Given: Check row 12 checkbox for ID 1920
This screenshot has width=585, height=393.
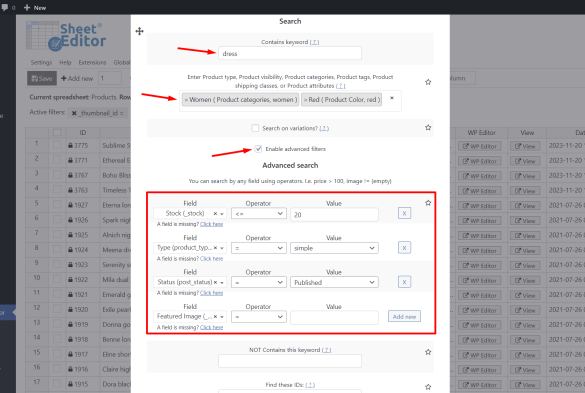Looking at the screenshot, I should click(x=57, y=309).
